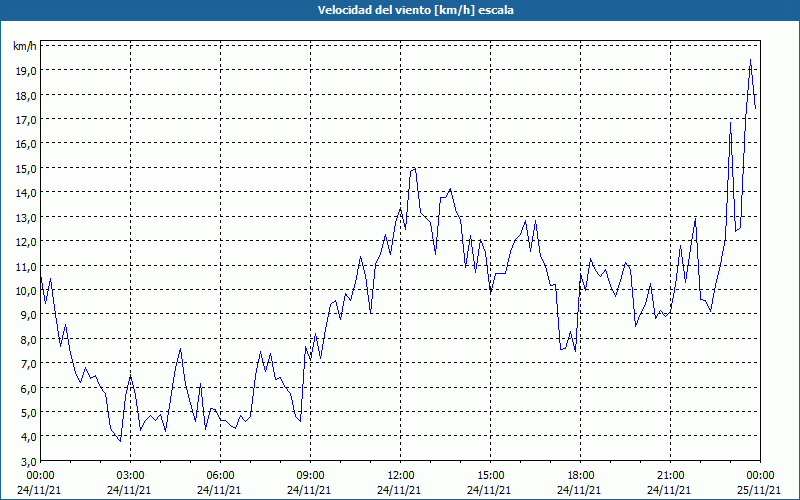
Task: Click the 'km/h' unit label
Action: point(25,46)
